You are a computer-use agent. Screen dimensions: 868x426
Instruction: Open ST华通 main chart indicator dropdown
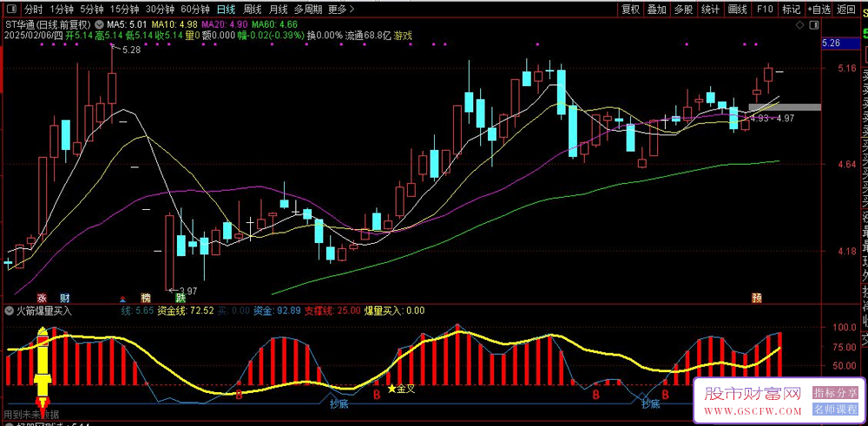pos(99,24)
